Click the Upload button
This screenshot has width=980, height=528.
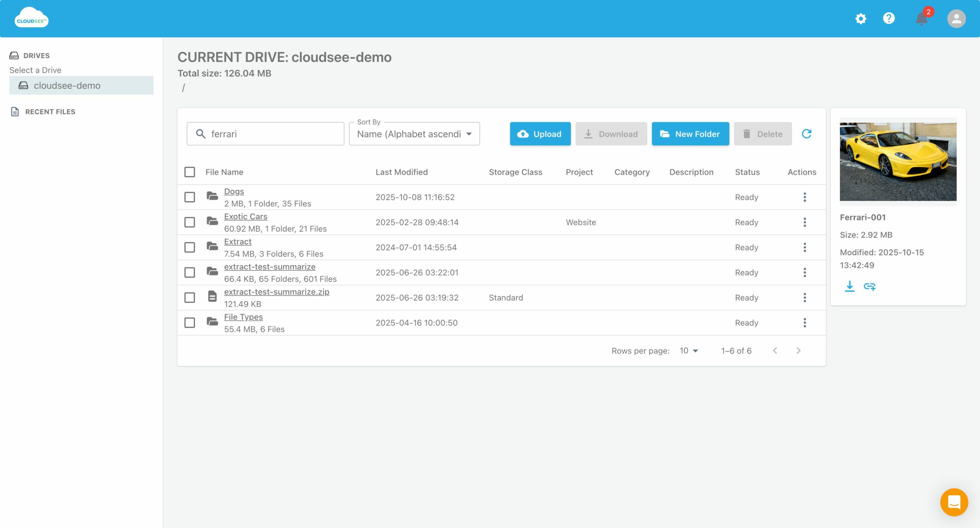[540, 134]
